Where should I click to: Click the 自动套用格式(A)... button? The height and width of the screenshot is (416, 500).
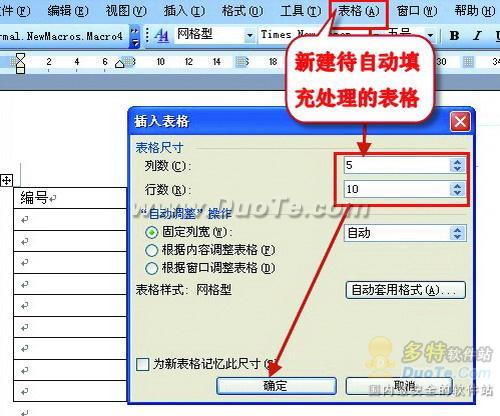tap(406, 290)
